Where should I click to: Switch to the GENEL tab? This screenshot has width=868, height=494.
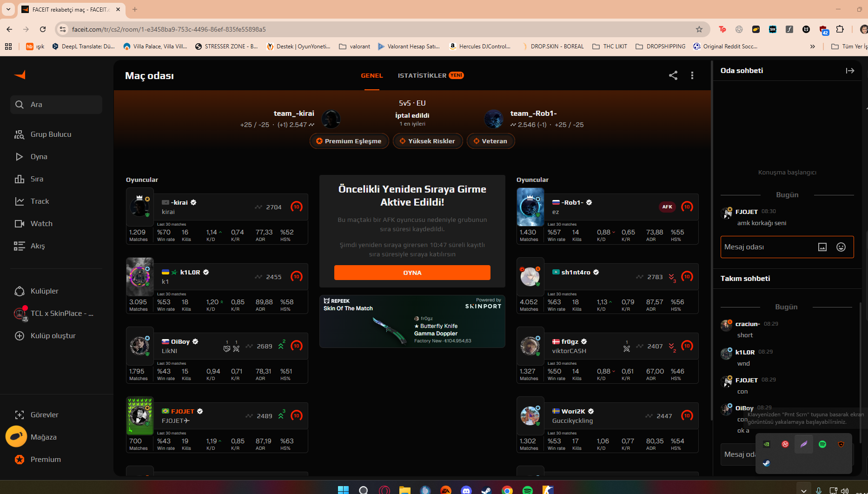point(372,75)
